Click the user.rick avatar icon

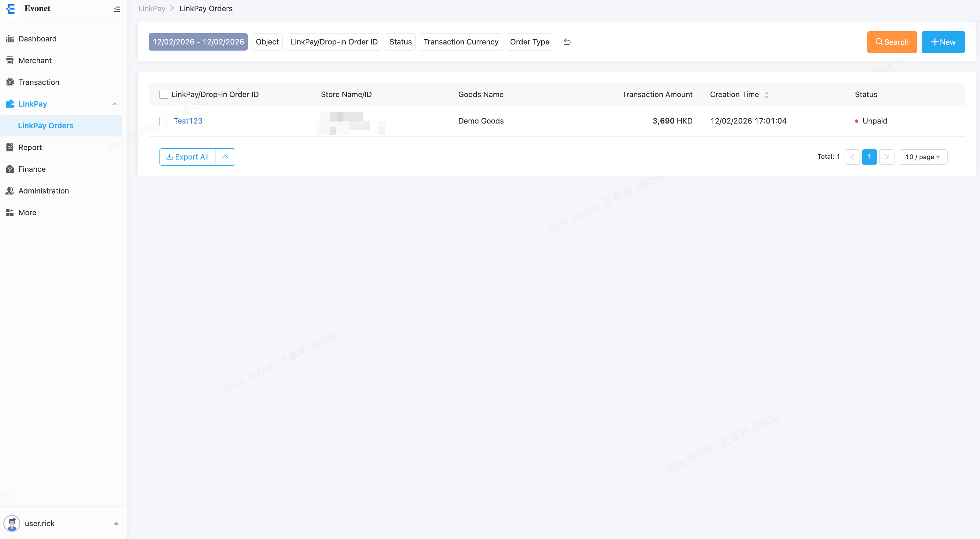[12, 523]
